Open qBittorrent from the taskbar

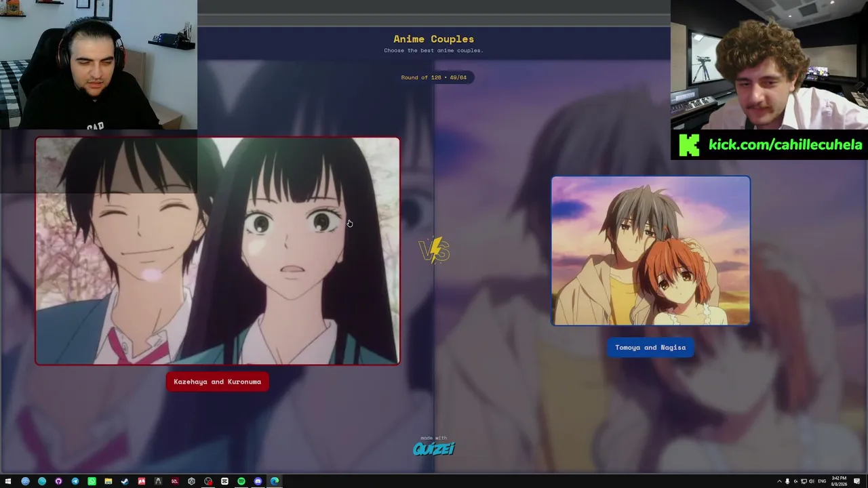click(x=25, y=481)
